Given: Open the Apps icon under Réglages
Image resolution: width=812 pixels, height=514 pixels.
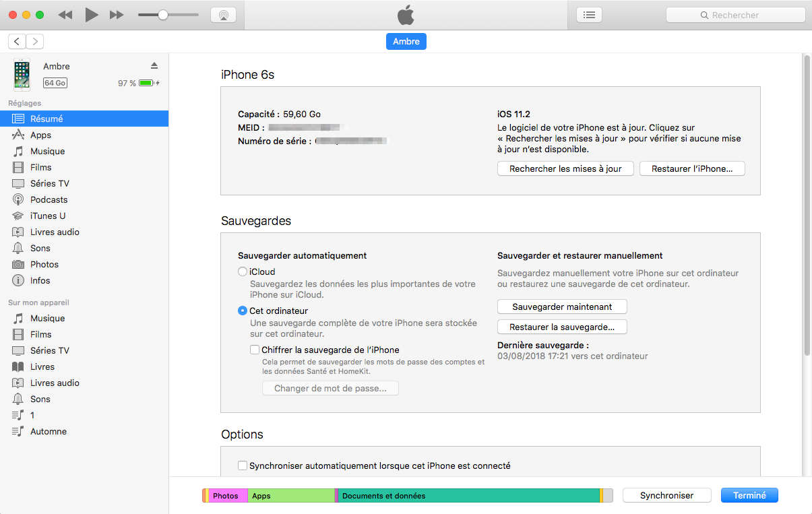Looking at the screenshot, I should pos(18,135).
